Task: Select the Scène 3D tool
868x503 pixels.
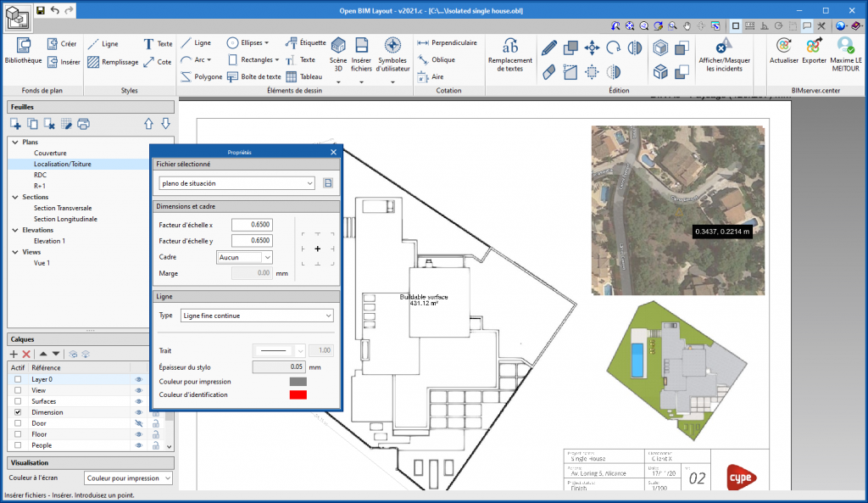Action: point(338,53)
